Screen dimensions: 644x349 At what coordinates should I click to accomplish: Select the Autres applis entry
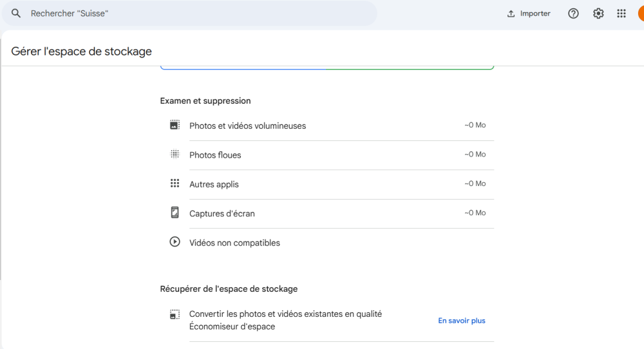(x=214, y=185)
